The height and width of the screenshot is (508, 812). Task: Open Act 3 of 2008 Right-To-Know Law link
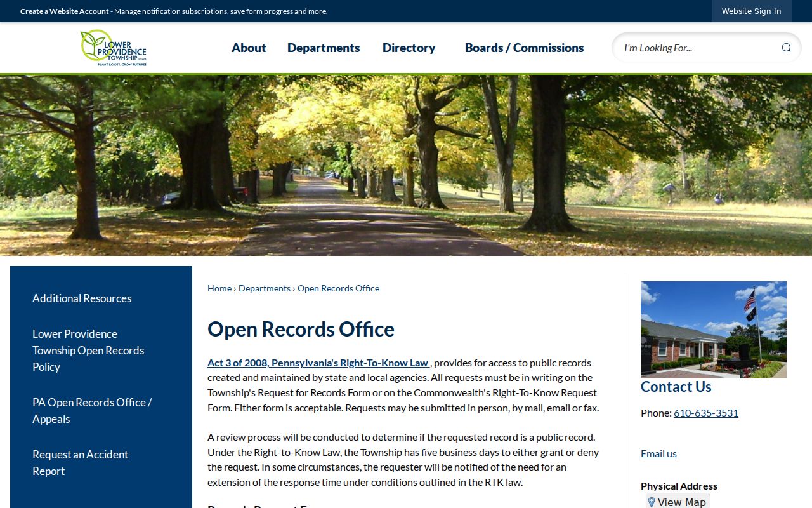[x=319, y=363]
